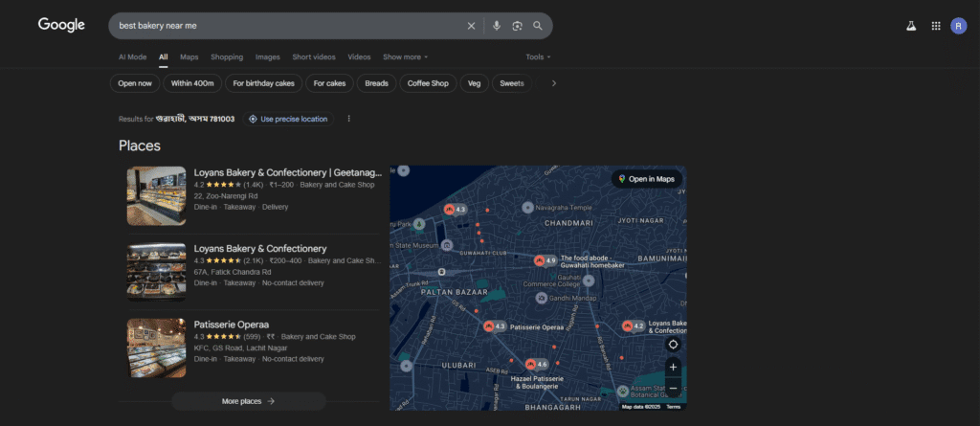Image resolution: width=980 pixels, height=426 pixels.
Task: Toggle the Within 400m filter chip
Action: pos(192,83)
